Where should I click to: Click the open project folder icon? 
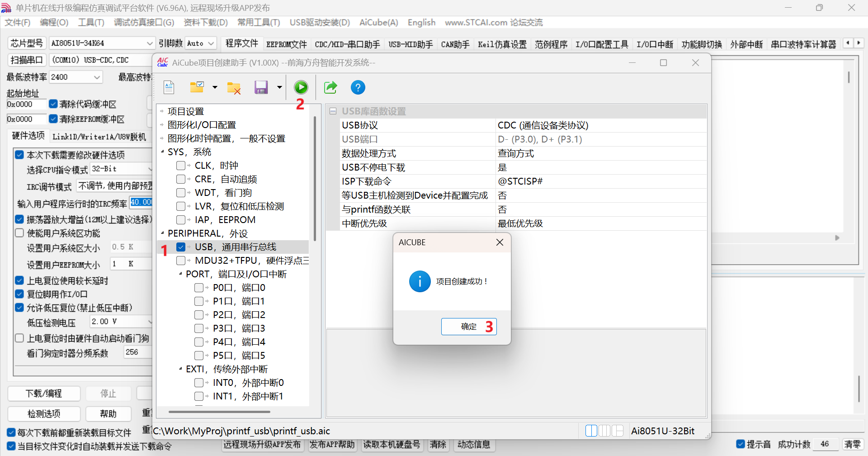[197, 87]
